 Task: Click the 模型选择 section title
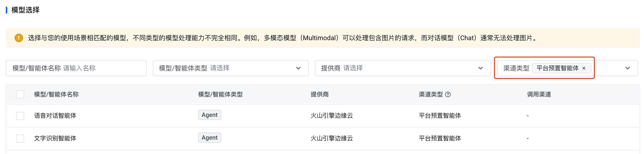(25, 10)
